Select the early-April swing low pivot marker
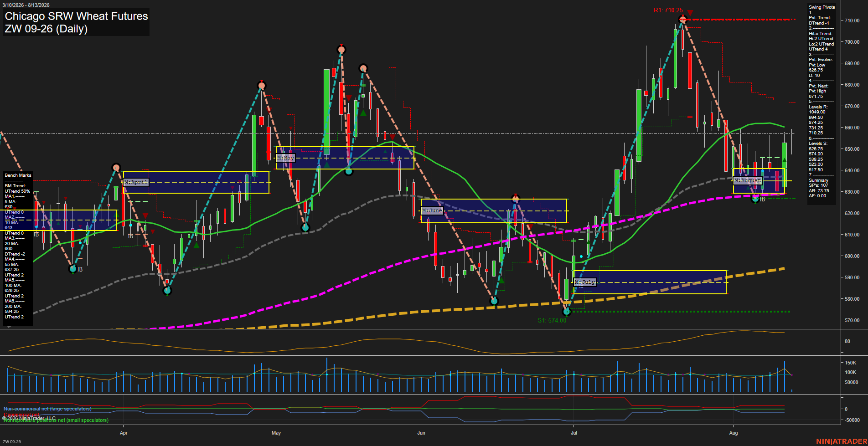Viewport: 868px width, 446px height. [167, 291]
